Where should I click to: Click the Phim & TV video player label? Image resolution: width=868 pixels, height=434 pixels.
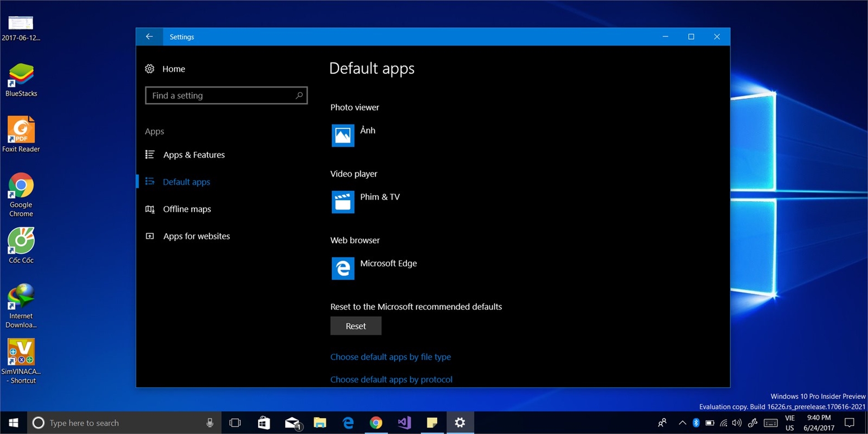(x=380, y=197)
